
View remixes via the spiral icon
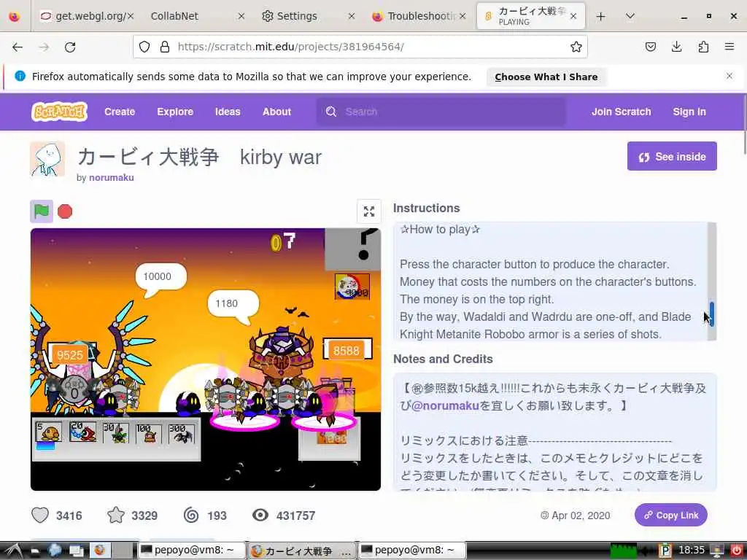coord(191,515)
